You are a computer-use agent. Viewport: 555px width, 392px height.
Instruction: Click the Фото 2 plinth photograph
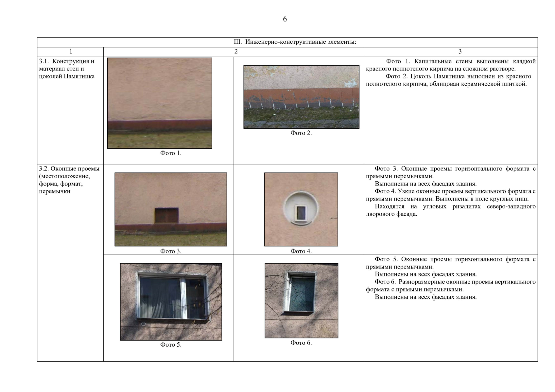pos(301,97)
